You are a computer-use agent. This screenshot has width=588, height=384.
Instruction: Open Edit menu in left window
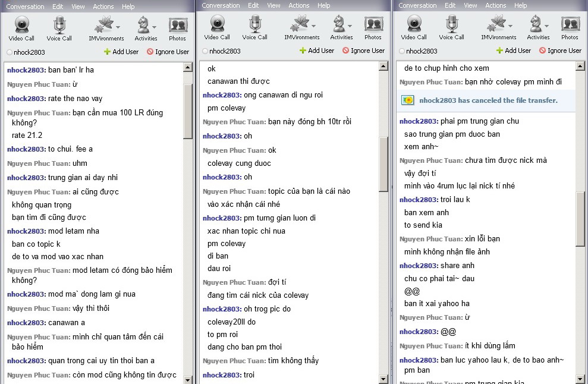pos(58,7)
